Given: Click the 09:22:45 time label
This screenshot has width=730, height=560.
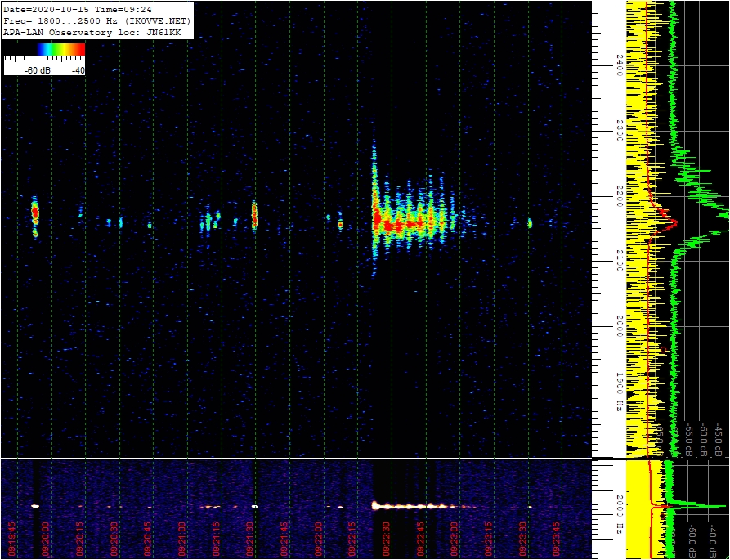Looking at the screenshot, I should (x=420, y=538).
